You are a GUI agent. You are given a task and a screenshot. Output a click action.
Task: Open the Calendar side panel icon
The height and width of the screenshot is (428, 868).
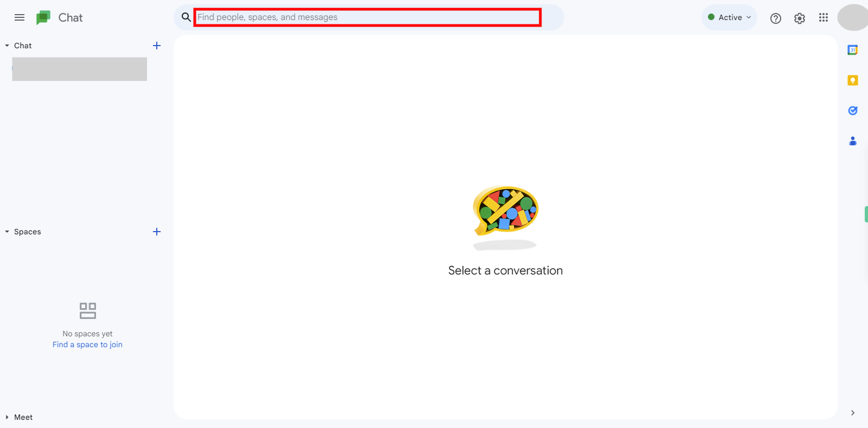click(853, 50)
